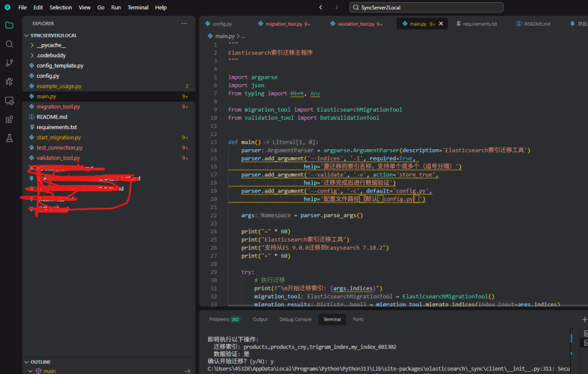Add new terminal with plus icon
The image size is (588, 374).
pyautogui.click(x=584, y=319)
